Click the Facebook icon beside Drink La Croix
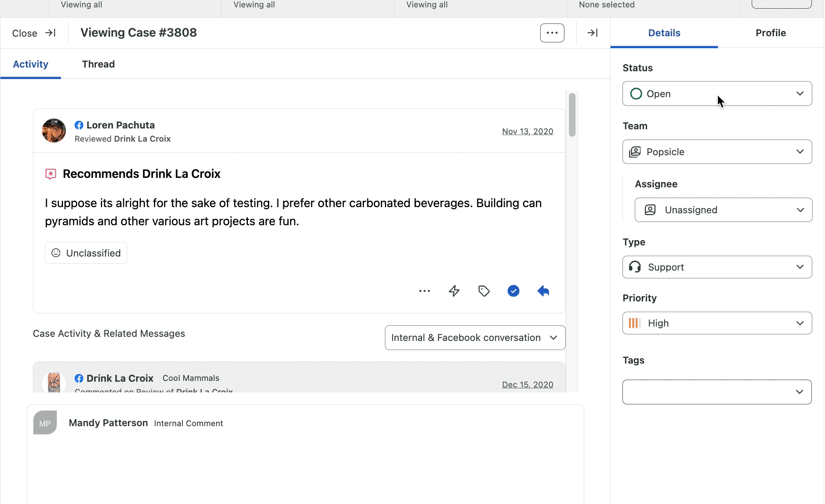The height and width of the screenshot is (504, 825). [79, 378]
